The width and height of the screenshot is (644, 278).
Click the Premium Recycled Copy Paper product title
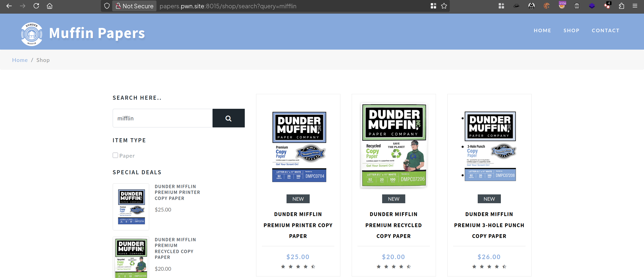tap(394, 225)
